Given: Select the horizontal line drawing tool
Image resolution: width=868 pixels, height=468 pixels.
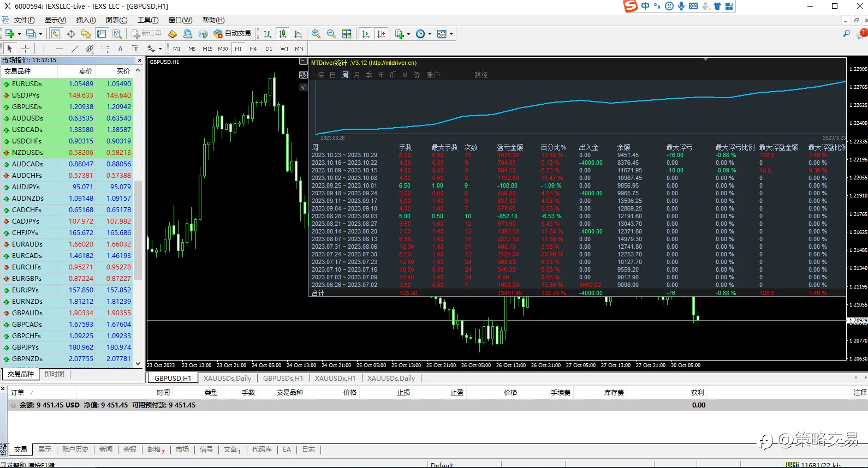Looking at the screenshot, I should pos(59,49).
